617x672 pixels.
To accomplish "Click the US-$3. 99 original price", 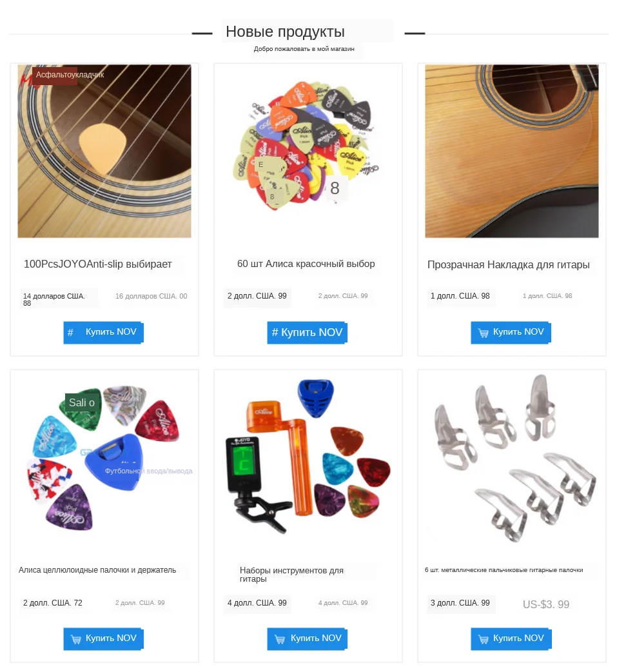I will point(546,604).
